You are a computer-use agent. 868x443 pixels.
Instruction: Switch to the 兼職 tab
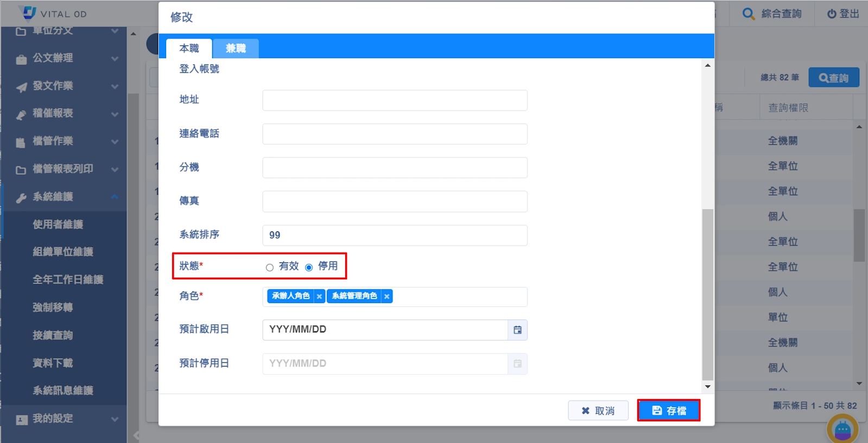tap(236, 48)
